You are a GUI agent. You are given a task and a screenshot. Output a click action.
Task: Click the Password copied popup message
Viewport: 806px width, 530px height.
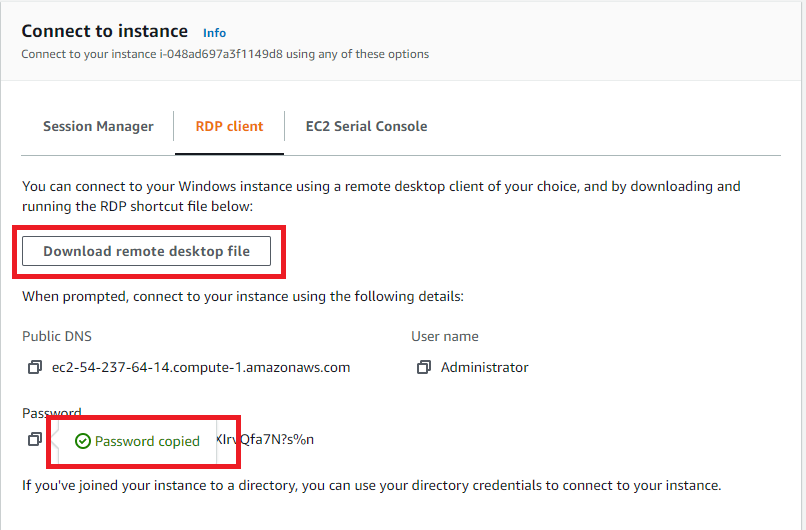click(147, 441)
